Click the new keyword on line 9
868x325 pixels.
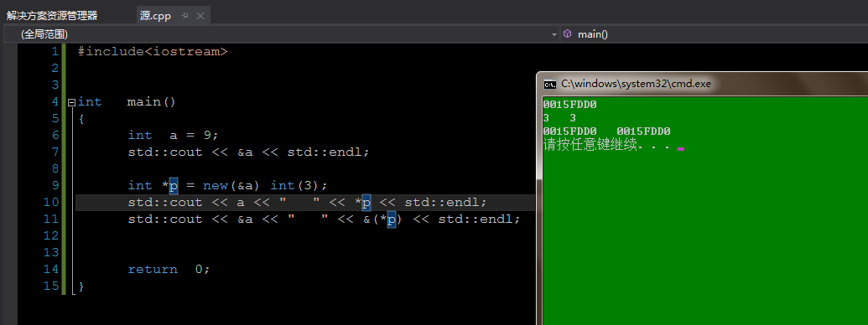[x=216, y=185]
